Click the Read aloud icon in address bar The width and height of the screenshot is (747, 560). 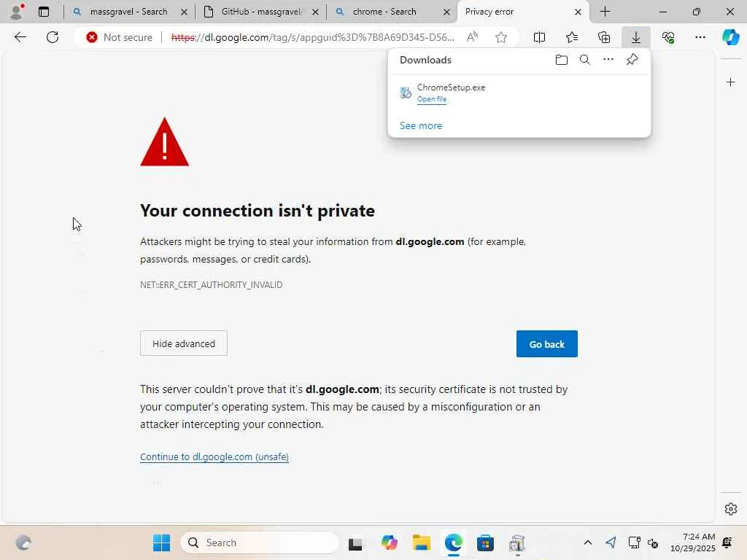click(472, 37)
